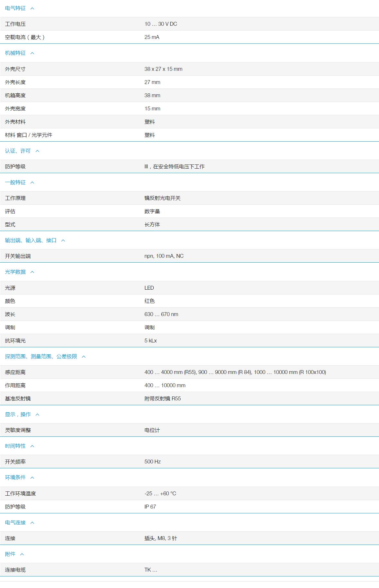Click the chevron icon next to 显示，操作

pos(37,415)
